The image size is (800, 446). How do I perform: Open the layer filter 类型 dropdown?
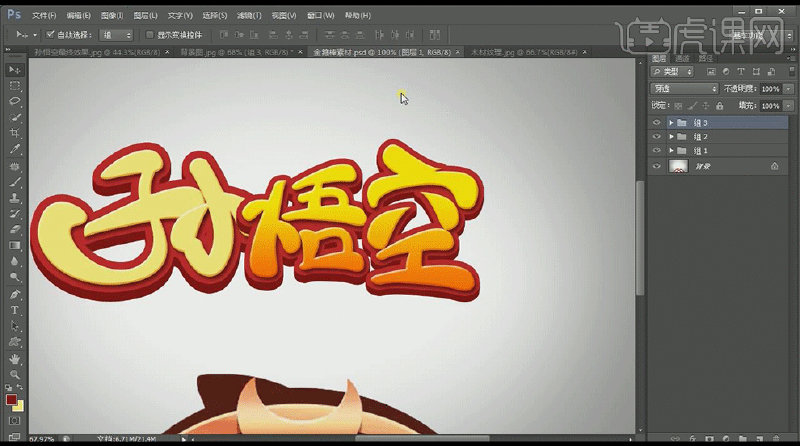click(672, 71)
